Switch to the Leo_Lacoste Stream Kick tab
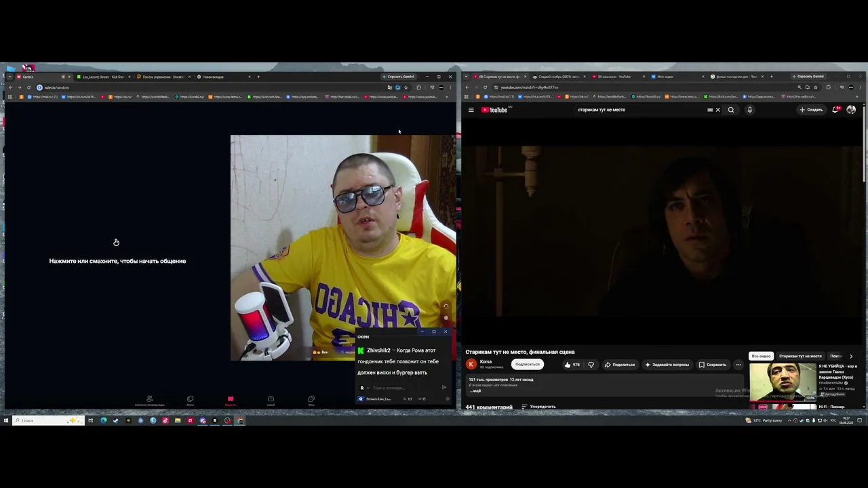Screen dimensions: 868x488 [x=104, y=77]
